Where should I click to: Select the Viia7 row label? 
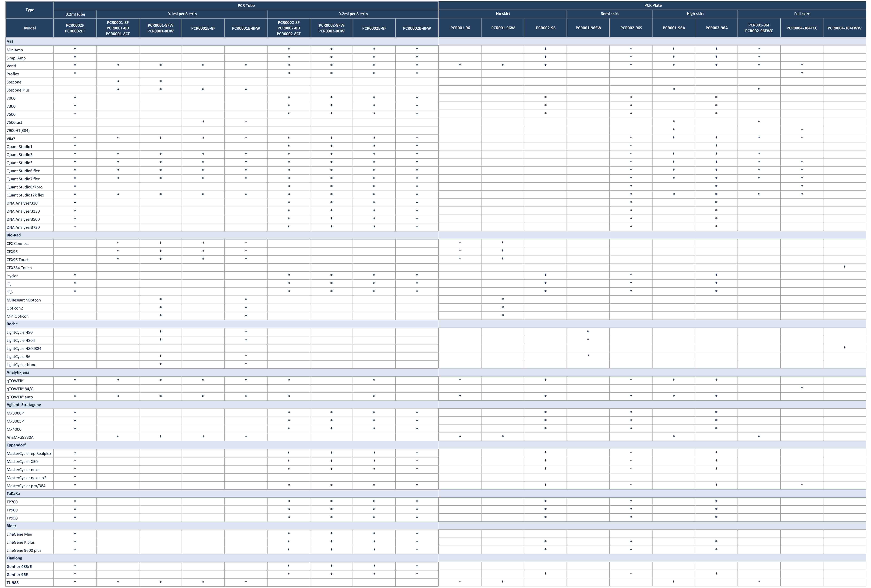click(x=11, y=139)
